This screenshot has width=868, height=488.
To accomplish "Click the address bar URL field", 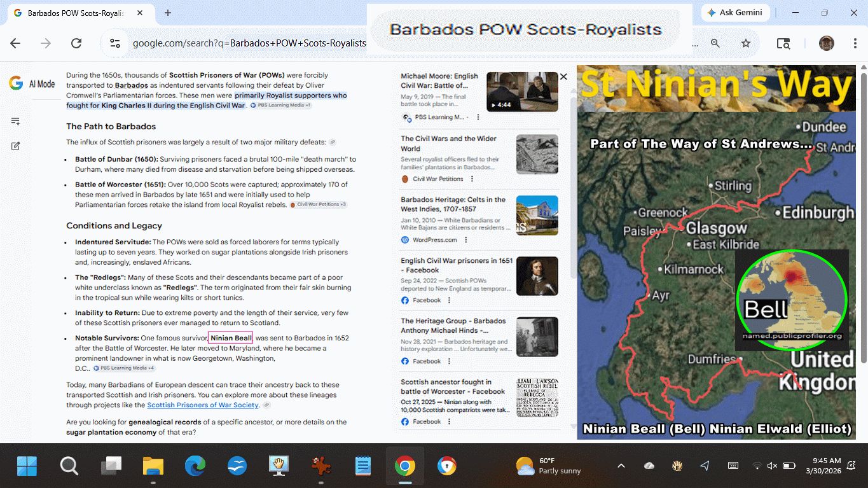I will (x=248, y=43).
